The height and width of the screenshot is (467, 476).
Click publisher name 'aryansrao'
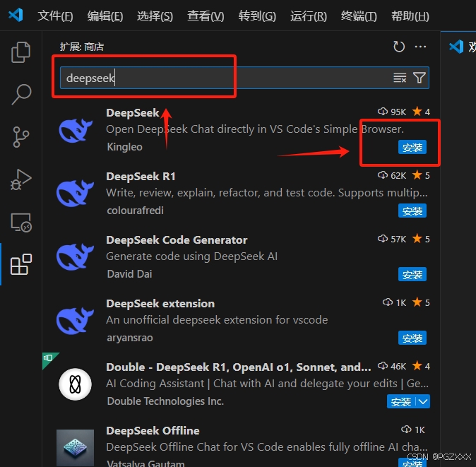(130, 338)
